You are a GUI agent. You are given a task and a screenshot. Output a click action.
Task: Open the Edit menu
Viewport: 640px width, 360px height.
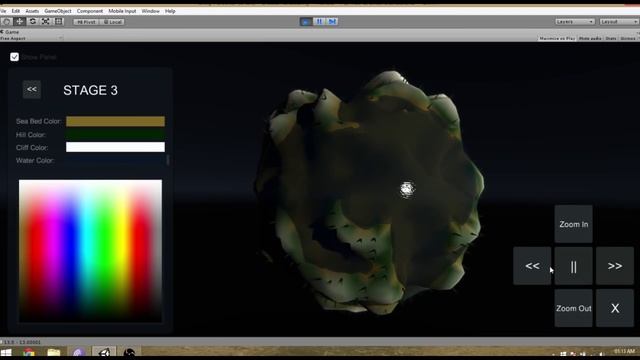(x=16, y=11)
